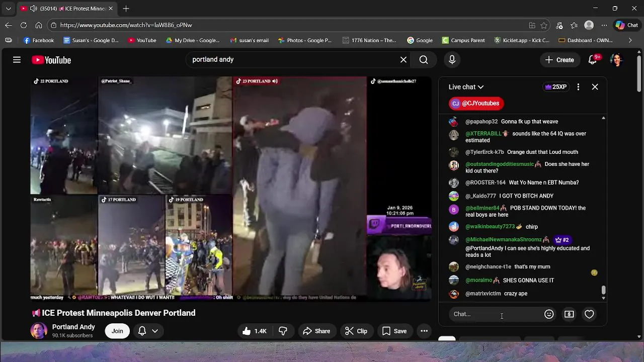Image resolution: width=644 pixels, height=362 pixels.
Task: Open emoji picker in chat
Action: [549, 314]
